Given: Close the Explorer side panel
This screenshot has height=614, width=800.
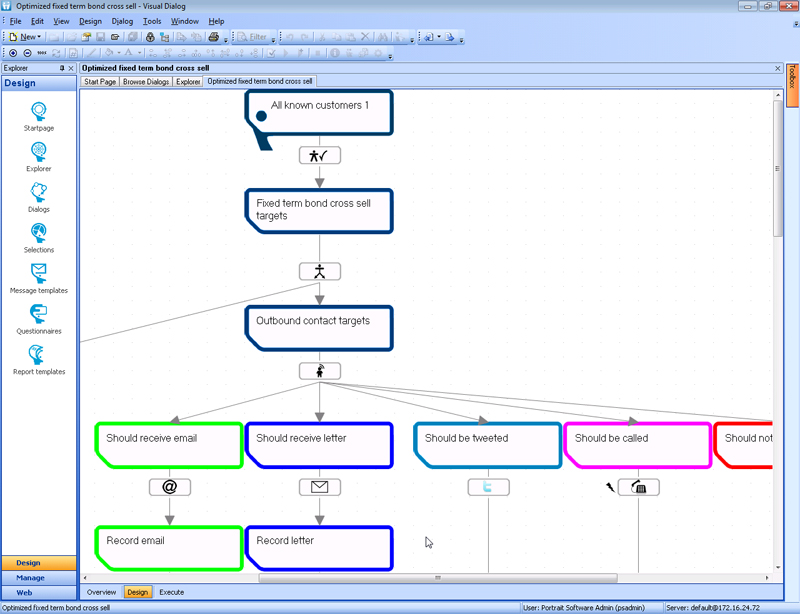Looking at the screenshot, I should pos(71,68).
